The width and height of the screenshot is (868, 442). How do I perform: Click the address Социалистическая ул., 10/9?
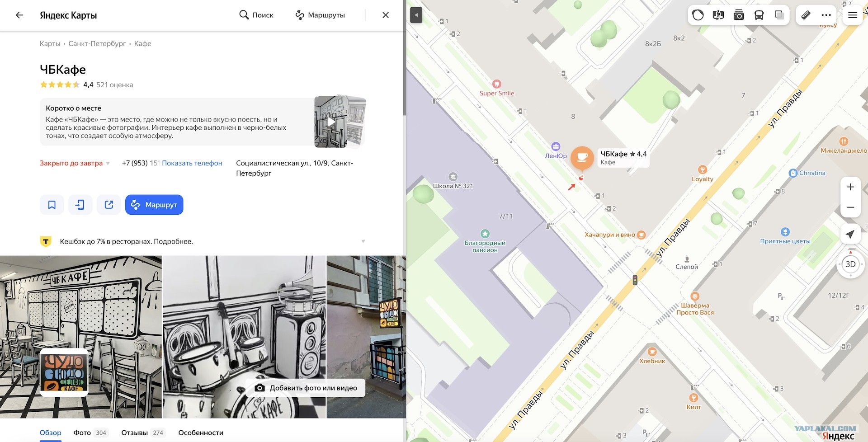pyautogui.click(x=295, y=168)
